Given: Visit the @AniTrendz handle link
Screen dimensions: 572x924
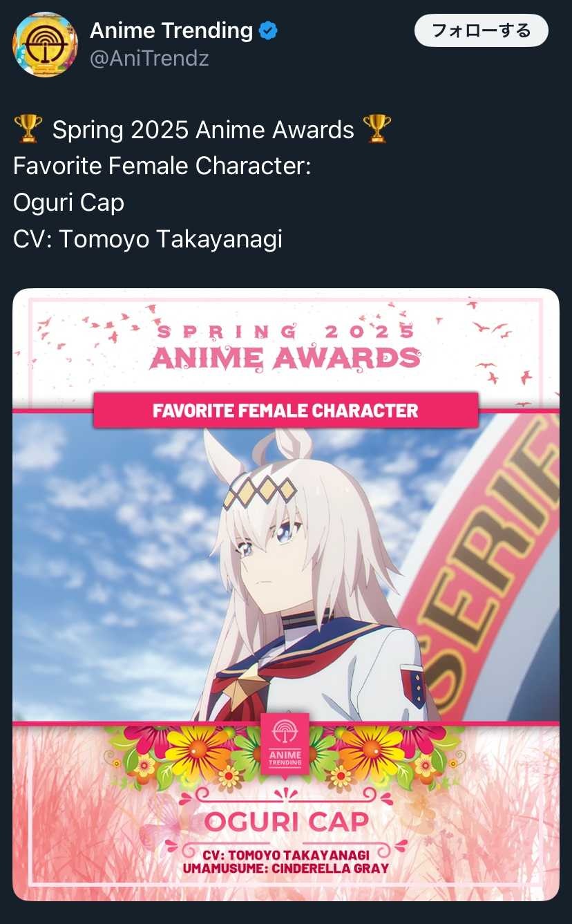Looking at the screenshot, I should pos(149,59).
